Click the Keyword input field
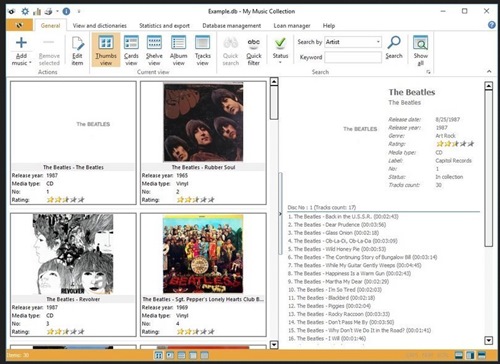This screenshot has width=500, height=364. click(x=353, y=57)
